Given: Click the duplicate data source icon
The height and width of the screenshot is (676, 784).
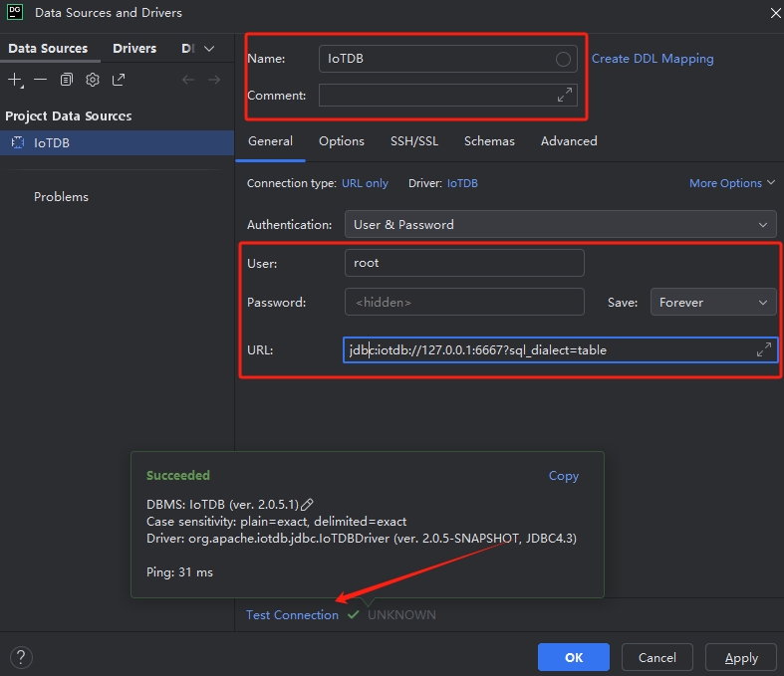Looking at the screenshot, I should pyautogui.click(x=67, y=80).
